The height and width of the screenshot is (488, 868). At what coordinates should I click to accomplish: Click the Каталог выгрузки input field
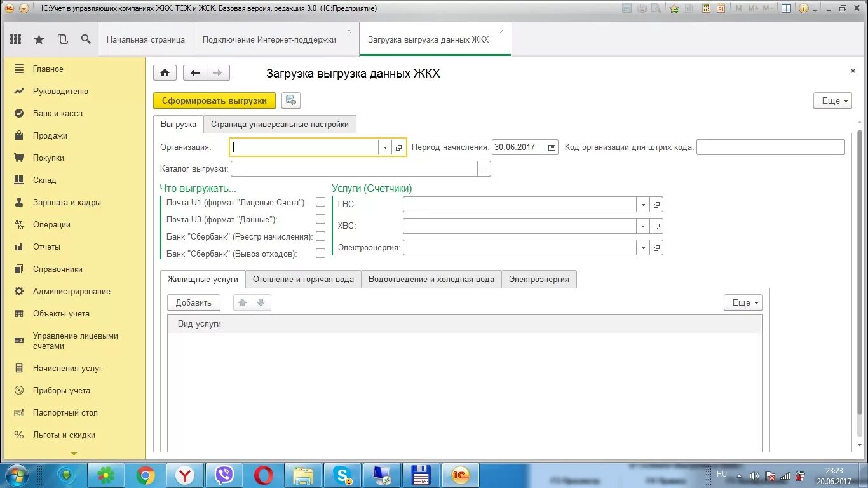click(x=354, y=168)
